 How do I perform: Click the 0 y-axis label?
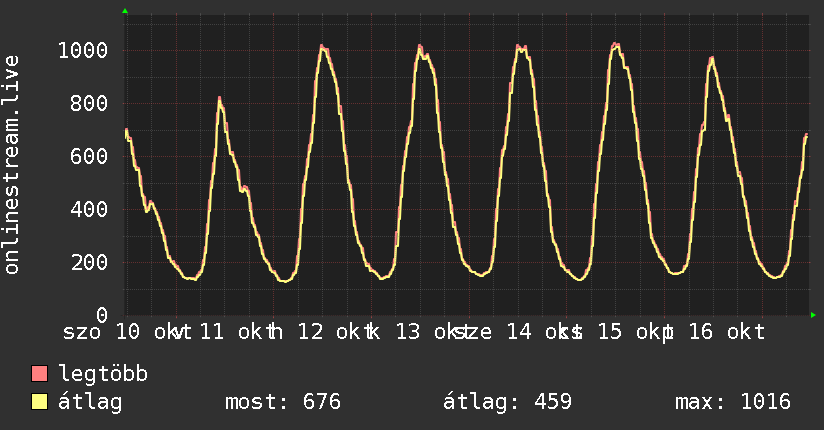(x=102, y=315)
